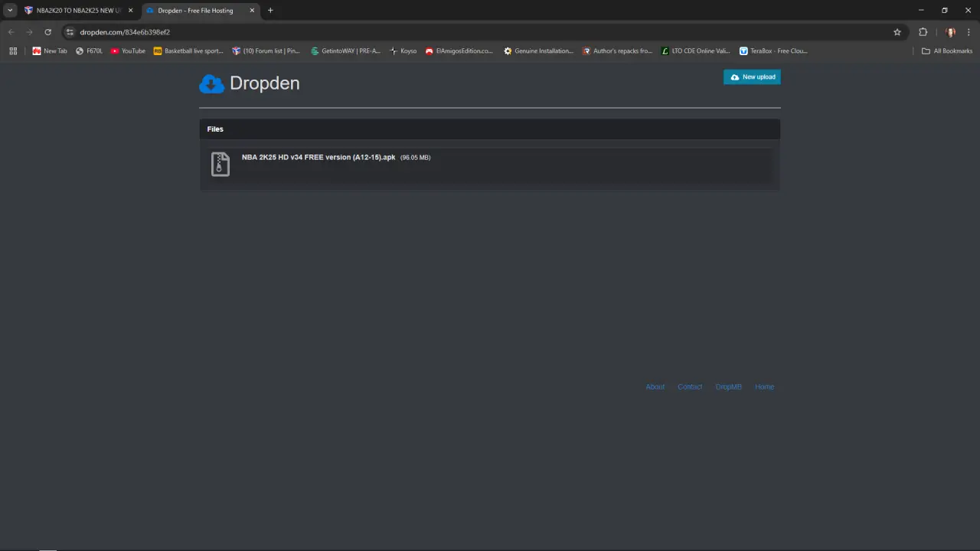Click the New upload button

click(x=752, y=77)
